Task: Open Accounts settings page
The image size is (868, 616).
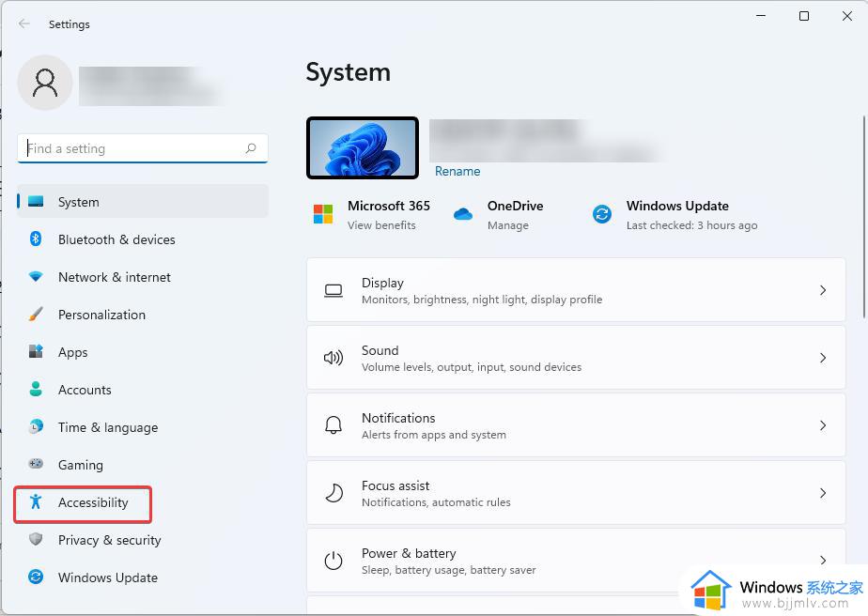Action: (85, 390)
